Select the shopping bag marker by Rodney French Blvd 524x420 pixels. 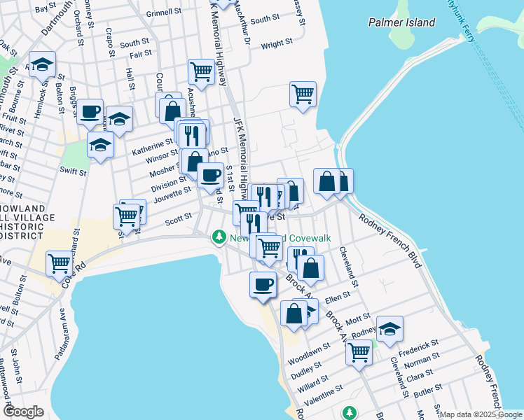click(326, 181)
